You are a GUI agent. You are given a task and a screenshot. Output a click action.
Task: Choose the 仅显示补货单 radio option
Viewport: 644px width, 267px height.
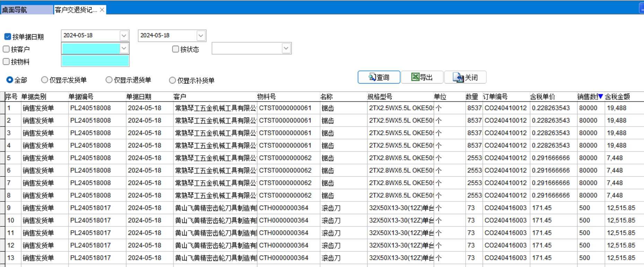(x=172, y=80)
